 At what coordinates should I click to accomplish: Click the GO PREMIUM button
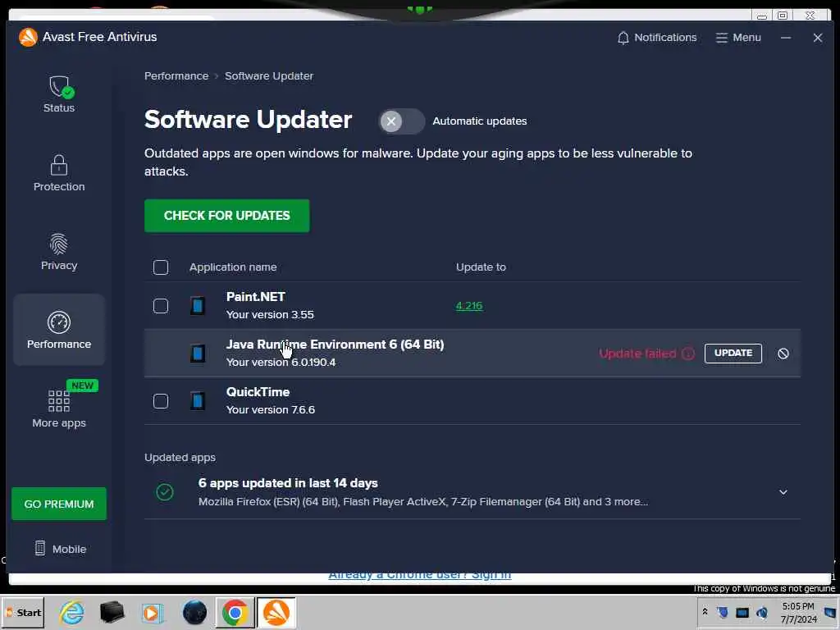tap(59, 504)
